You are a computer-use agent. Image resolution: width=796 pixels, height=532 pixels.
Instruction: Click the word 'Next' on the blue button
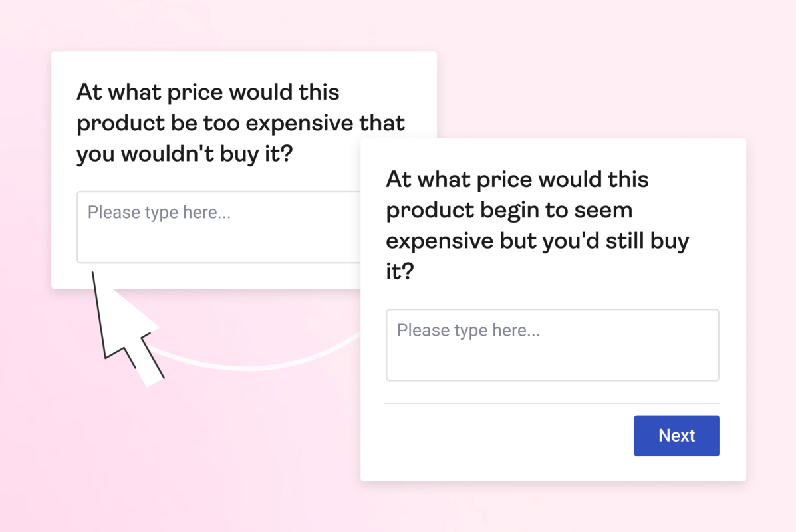click(676, 436)
